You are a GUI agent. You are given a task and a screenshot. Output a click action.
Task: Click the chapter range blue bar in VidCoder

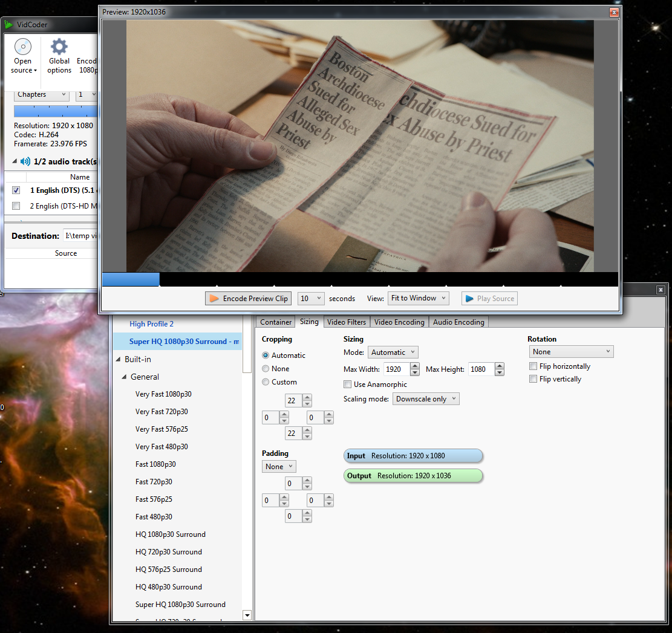56,112
